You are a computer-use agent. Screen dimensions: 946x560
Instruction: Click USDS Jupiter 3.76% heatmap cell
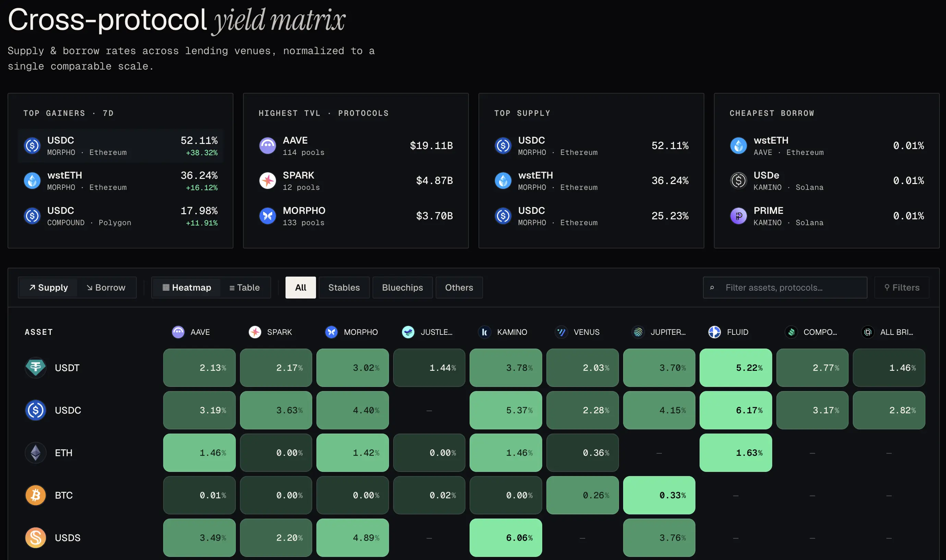click(x=659, y=538)
